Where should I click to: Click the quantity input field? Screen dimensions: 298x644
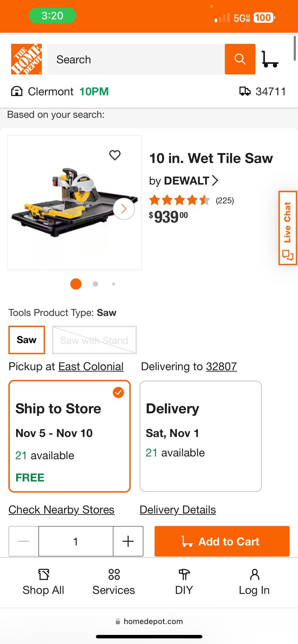(x=75, y=541)
